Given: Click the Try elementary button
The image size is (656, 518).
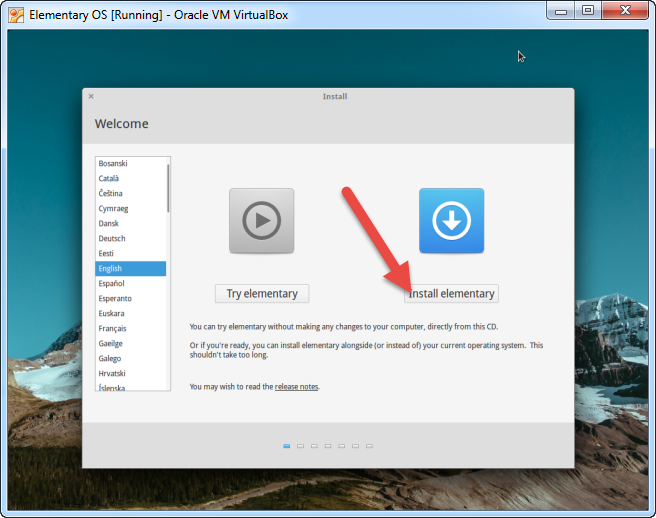Looking at the screenshot, I should (x=262, y=294).
